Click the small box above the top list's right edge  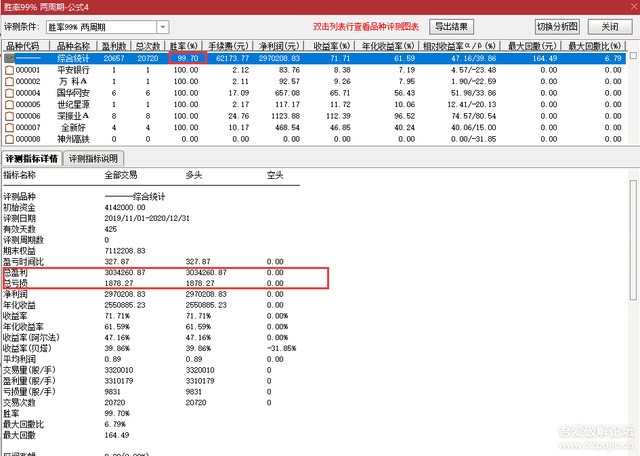click(x=633, y=56)
